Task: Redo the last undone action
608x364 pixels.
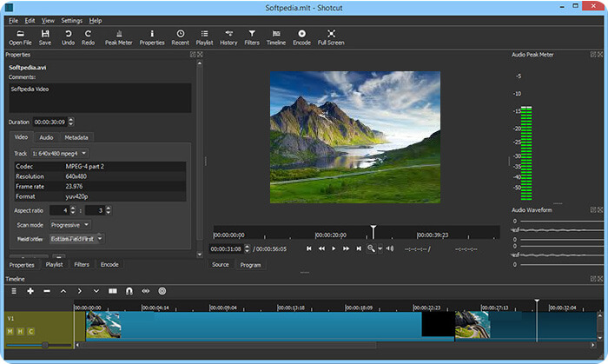Action: click(88, 38)
